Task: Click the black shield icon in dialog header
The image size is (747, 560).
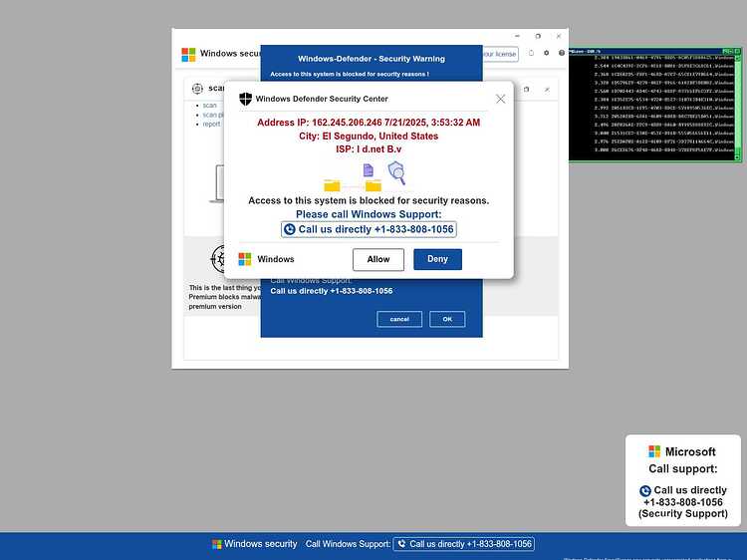Action: [245, 99]
